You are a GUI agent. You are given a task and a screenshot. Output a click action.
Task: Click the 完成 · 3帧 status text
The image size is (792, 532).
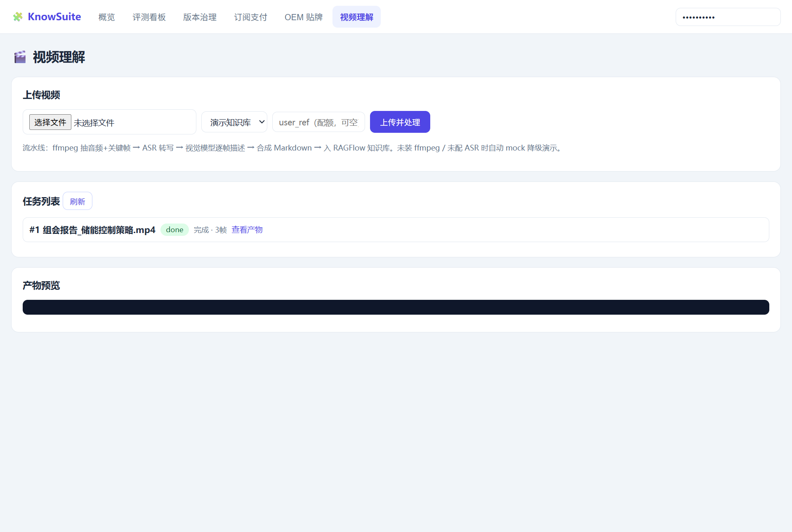210,230
